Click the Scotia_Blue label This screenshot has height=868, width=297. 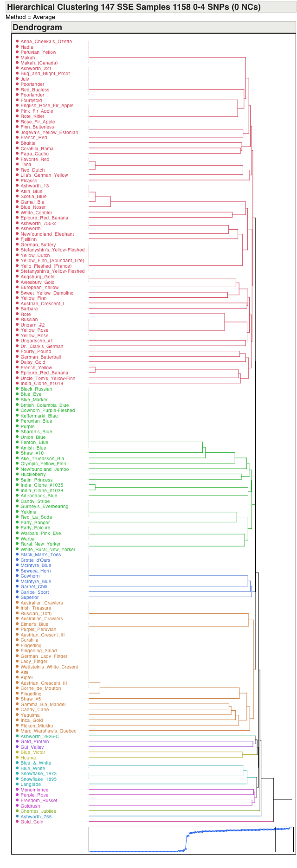pyautogui.click(x=33, y=197)
